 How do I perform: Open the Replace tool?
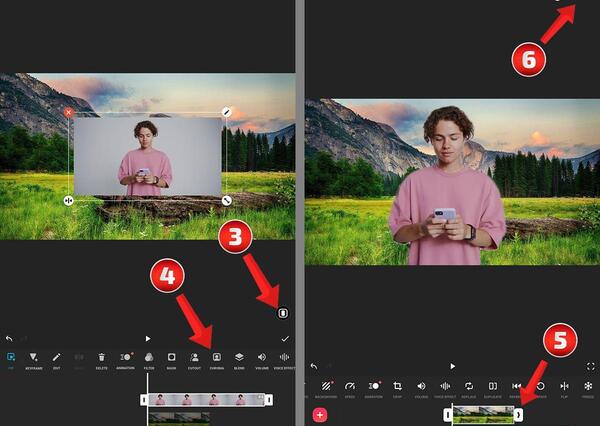tap(469, 389)
